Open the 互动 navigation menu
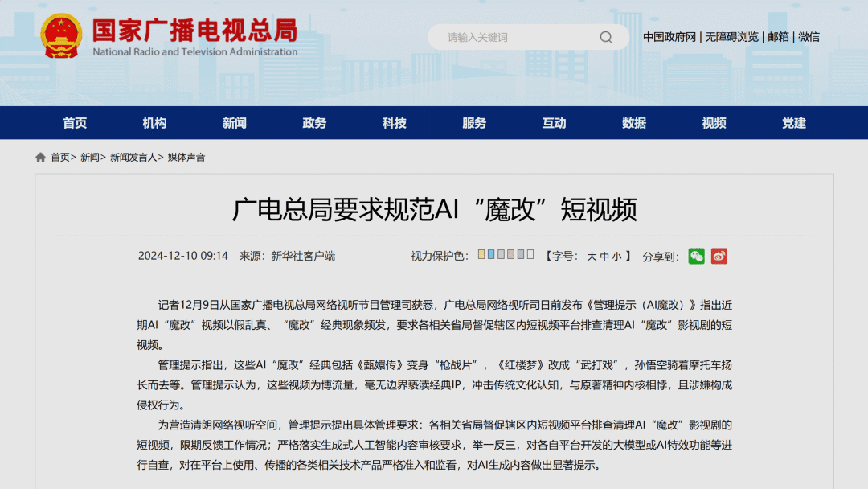 click(x=554, y=123)
